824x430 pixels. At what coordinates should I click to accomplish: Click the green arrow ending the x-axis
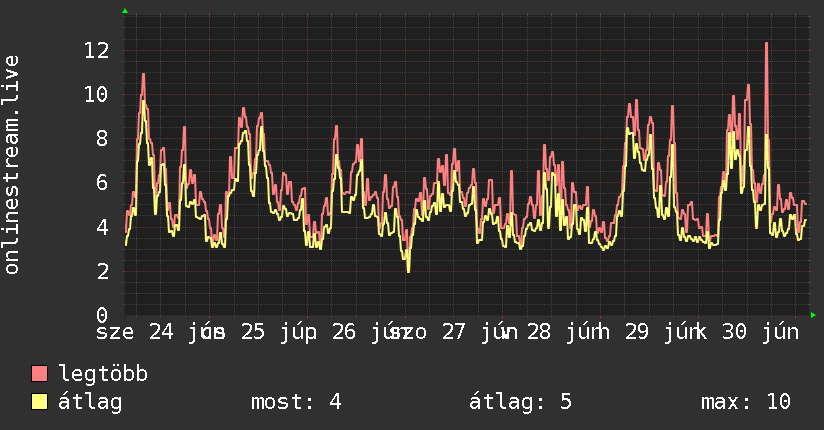click(x=813, y=315)
